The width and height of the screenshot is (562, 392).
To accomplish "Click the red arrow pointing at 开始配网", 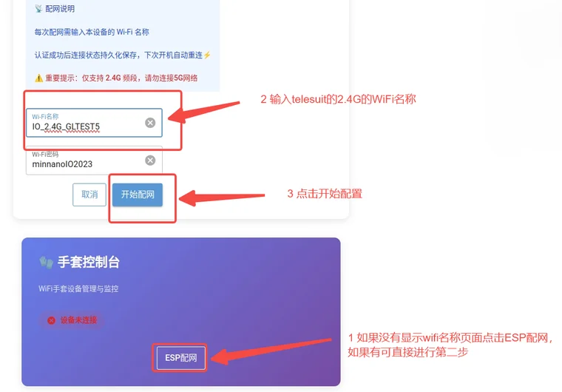I will [x=222, y=197].
